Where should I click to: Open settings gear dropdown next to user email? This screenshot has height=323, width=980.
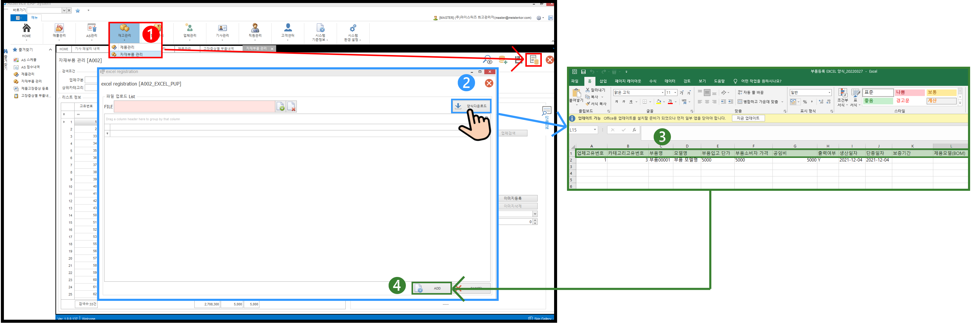(540, 18)
